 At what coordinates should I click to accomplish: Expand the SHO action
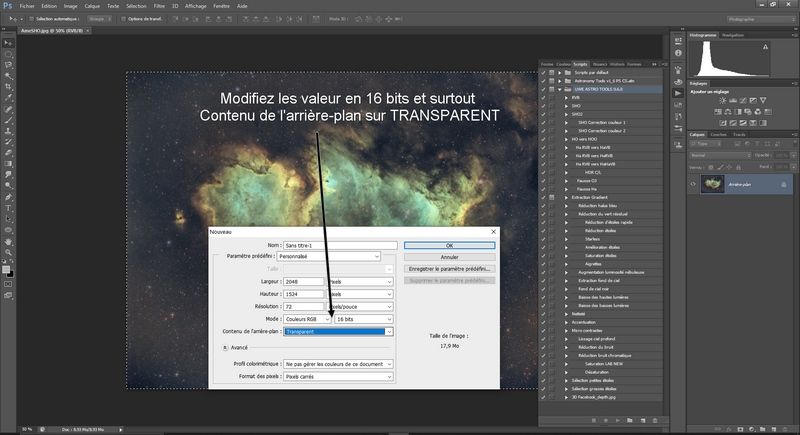click(566, 106)
